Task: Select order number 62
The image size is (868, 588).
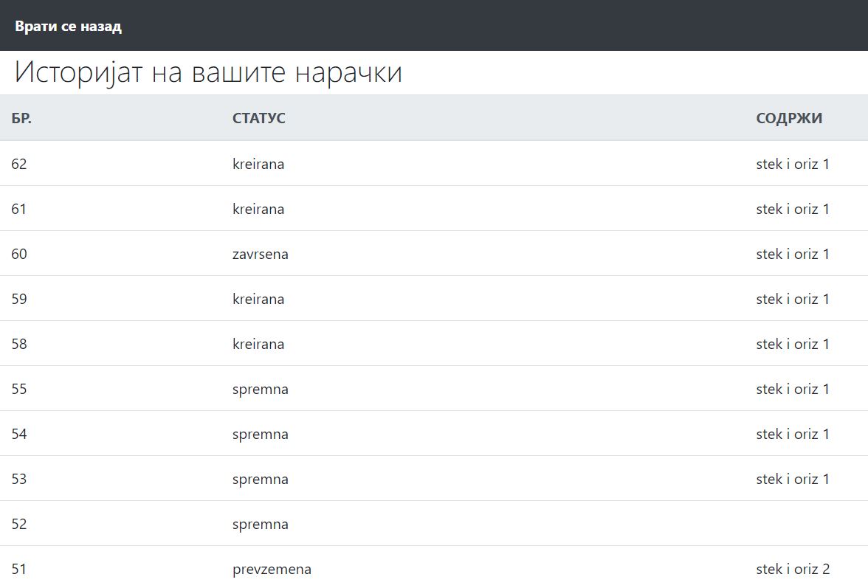Action: 19,164
